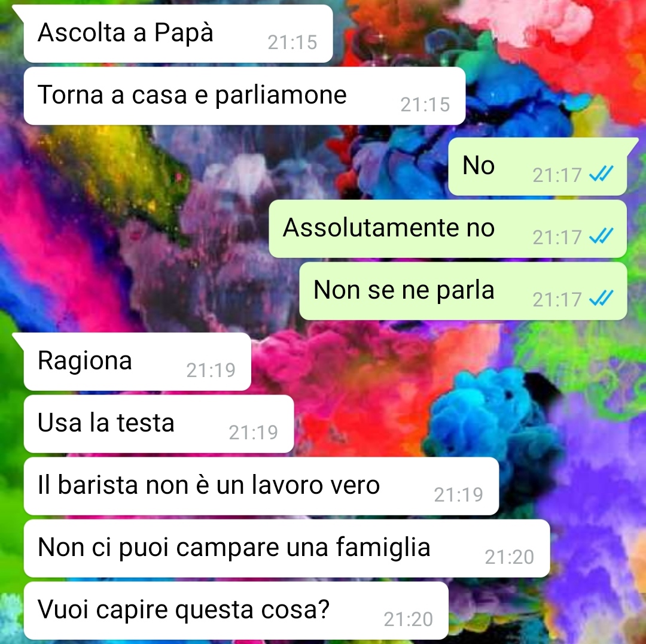Select the 'Ragiona' message bubble
Viewport: 646px width, 644px height.
coord(137,362)
